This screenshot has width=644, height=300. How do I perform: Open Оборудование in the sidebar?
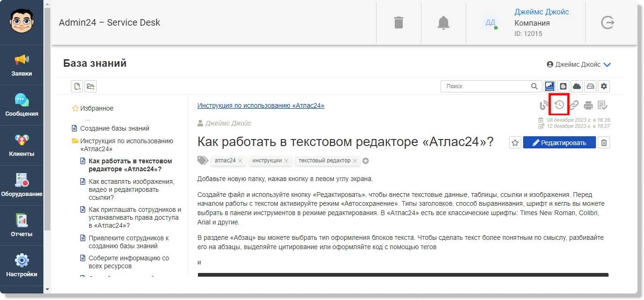click(x=22, y=185)
